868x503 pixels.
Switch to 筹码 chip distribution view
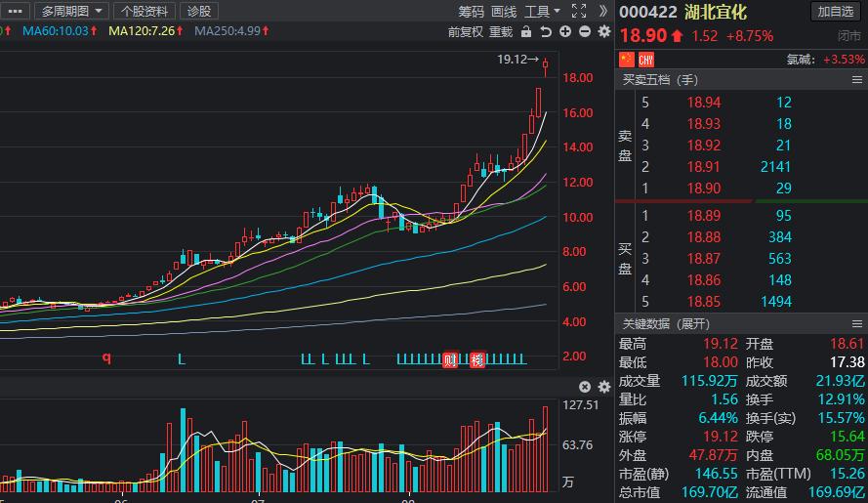(x=471, y=11)
